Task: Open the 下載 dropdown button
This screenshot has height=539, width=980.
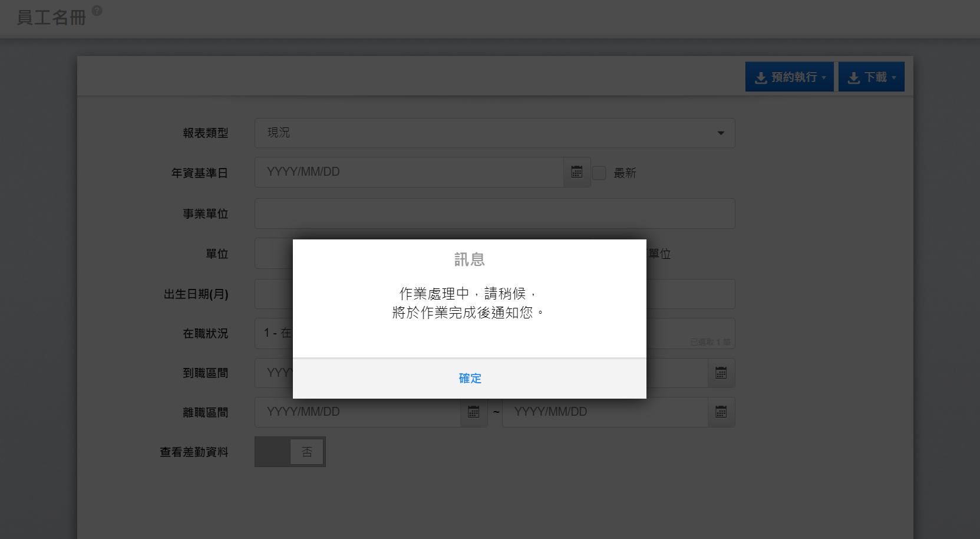Action: click(871, 77)
